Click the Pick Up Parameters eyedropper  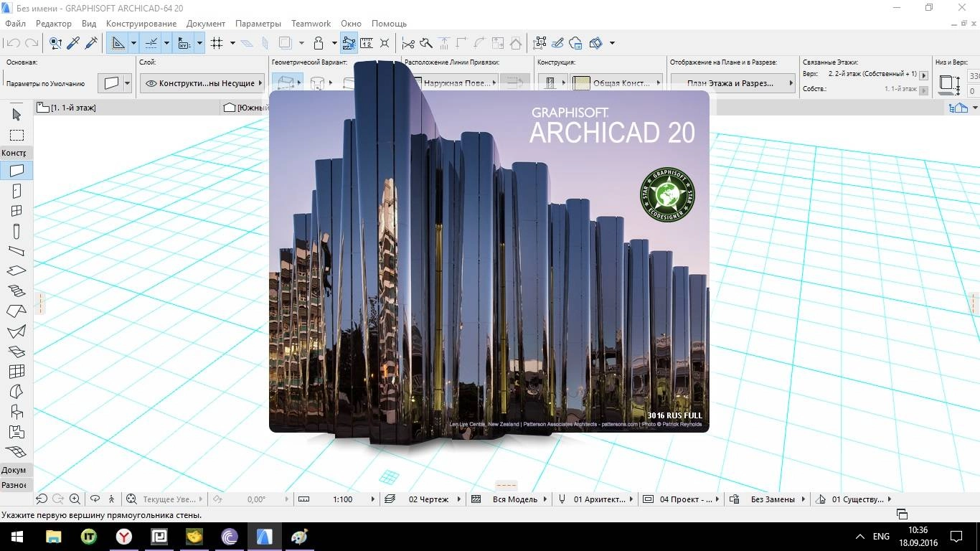click(x=73, y=43)
